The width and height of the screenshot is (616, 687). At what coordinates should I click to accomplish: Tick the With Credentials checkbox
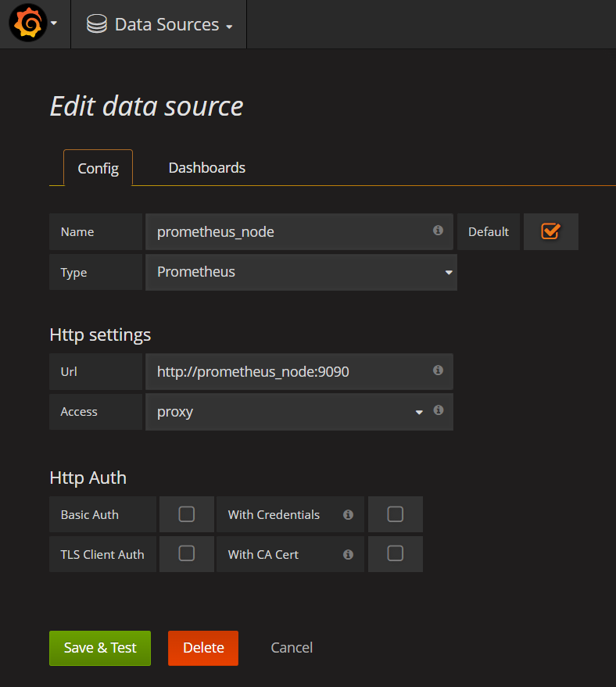pyautogui.click(x=396, y=514)
